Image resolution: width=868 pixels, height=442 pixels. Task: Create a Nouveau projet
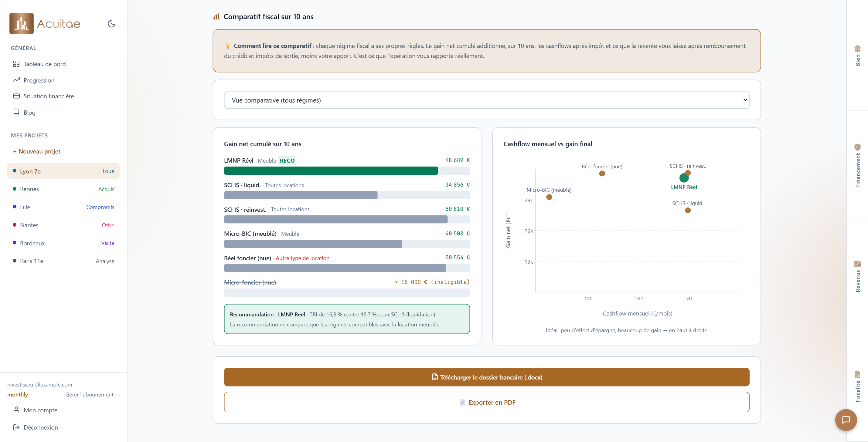pos(37,151)
